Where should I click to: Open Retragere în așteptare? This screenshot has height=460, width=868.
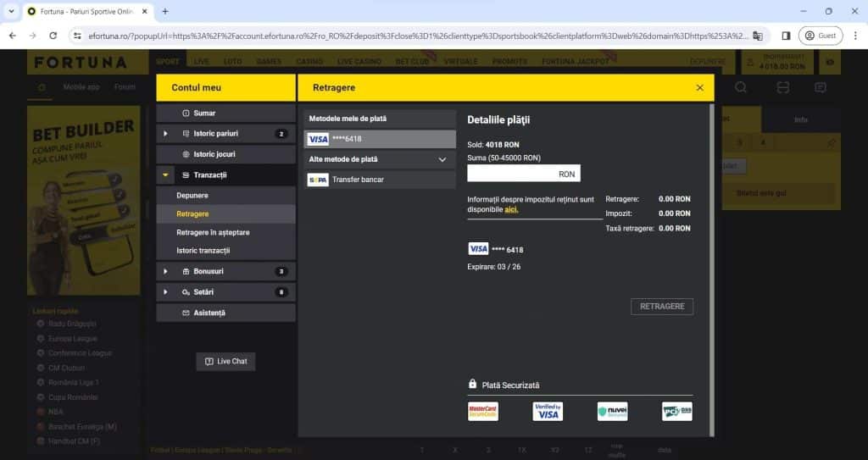(x=213, y=232)
